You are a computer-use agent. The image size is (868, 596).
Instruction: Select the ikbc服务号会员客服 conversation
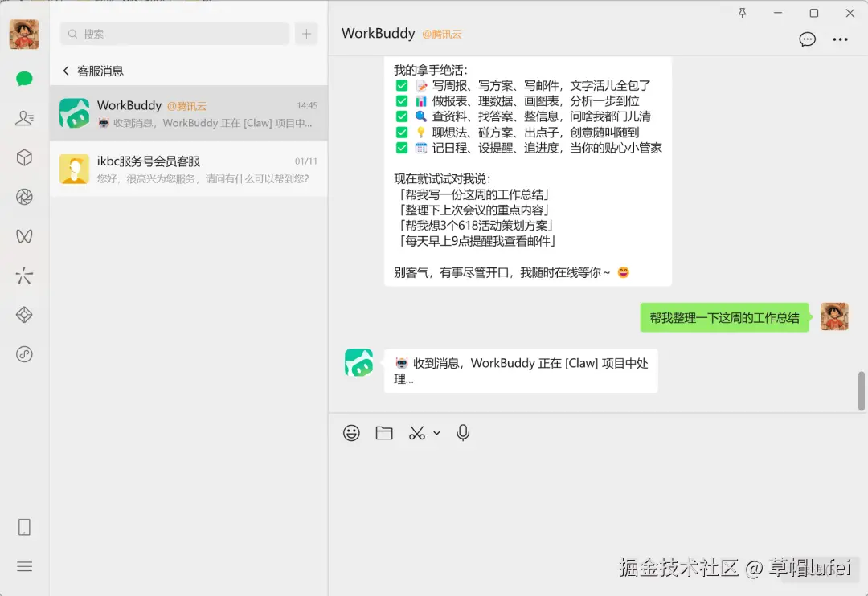pyautogui.click(x=188, y=169)
